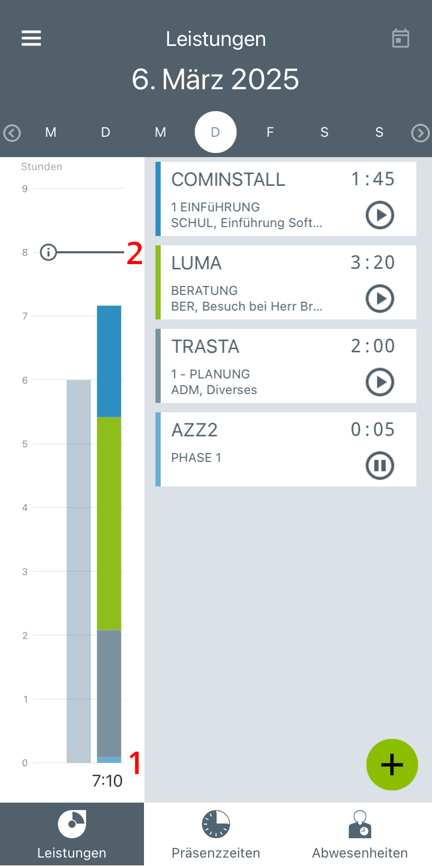Image resolution: width=432 pixels, height=868 pixels.
Task: Open the hamburger menu
Action: coord(31,38)
